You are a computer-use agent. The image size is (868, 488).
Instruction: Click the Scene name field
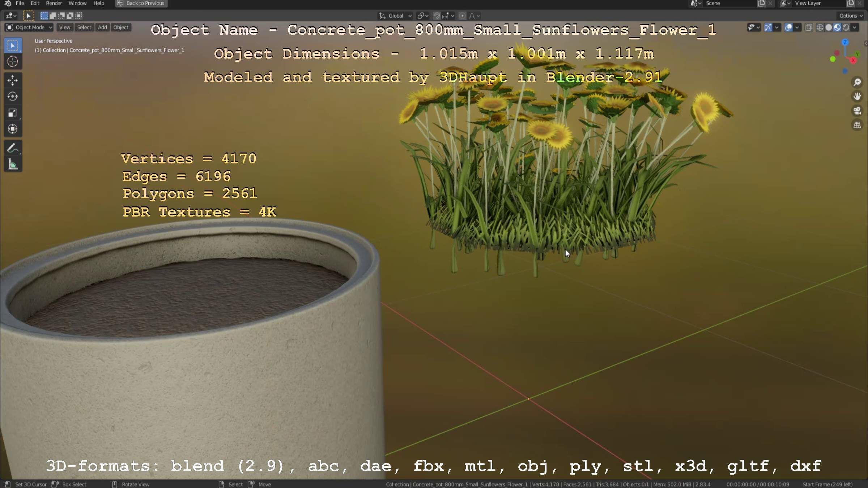coord(729,3)
